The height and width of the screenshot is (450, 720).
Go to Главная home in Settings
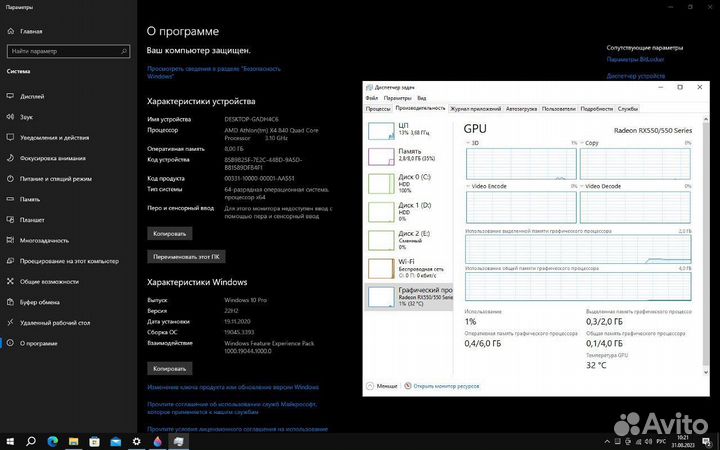point(30,31)
